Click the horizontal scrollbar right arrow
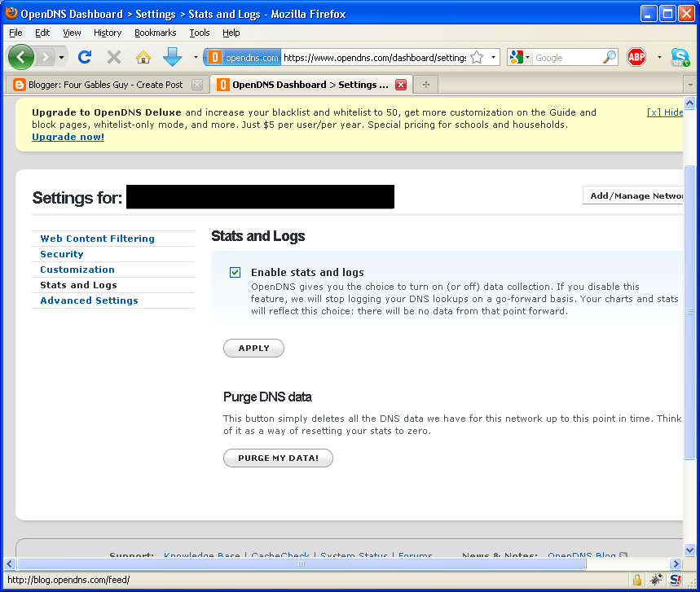700x592 pixels. tap(676, 563)
